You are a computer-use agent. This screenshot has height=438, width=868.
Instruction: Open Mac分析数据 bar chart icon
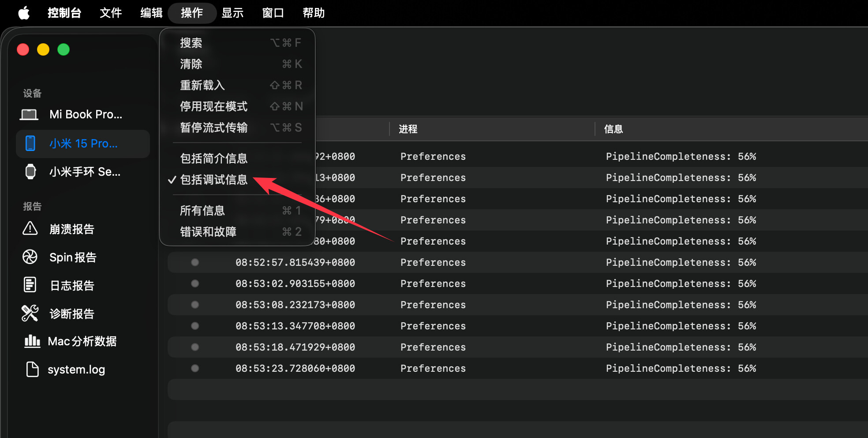(x=32, y=341)
